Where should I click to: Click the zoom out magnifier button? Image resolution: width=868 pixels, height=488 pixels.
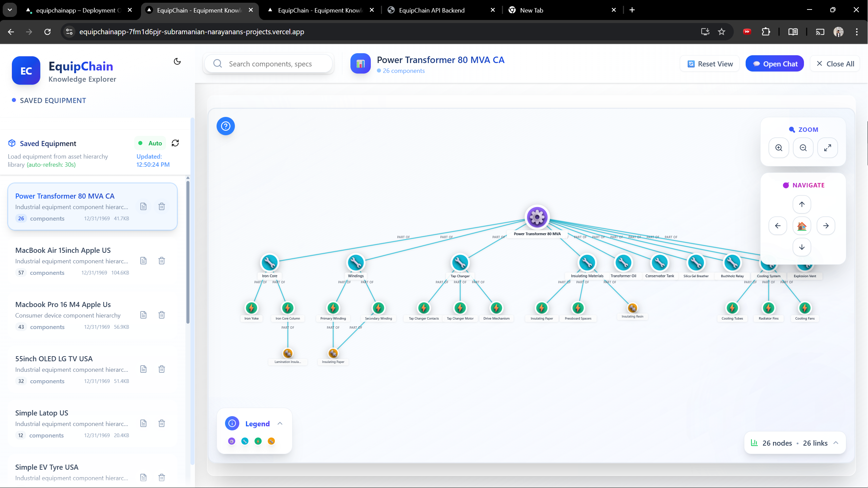tap(803, 148)
